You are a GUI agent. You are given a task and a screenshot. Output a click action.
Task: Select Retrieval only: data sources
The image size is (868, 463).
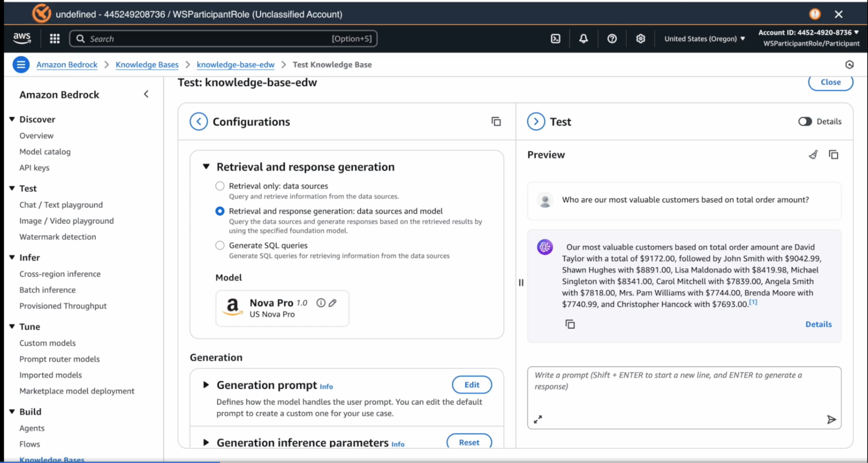pos(220,186)
